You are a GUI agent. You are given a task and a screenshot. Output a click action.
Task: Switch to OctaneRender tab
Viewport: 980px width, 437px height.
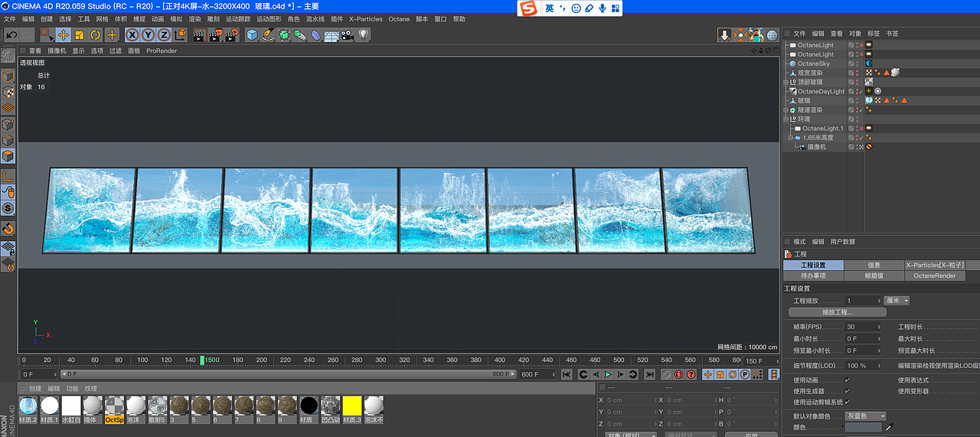click(x=935, y=276)
